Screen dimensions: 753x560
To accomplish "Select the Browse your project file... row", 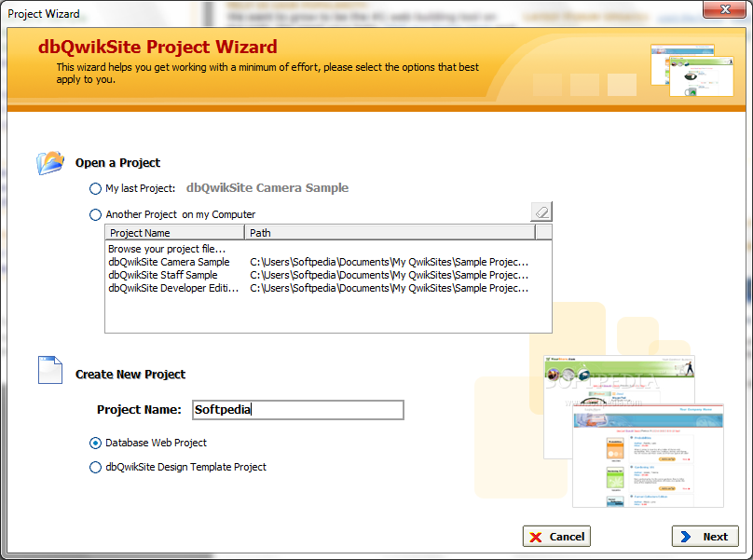I will click(167, 249).
